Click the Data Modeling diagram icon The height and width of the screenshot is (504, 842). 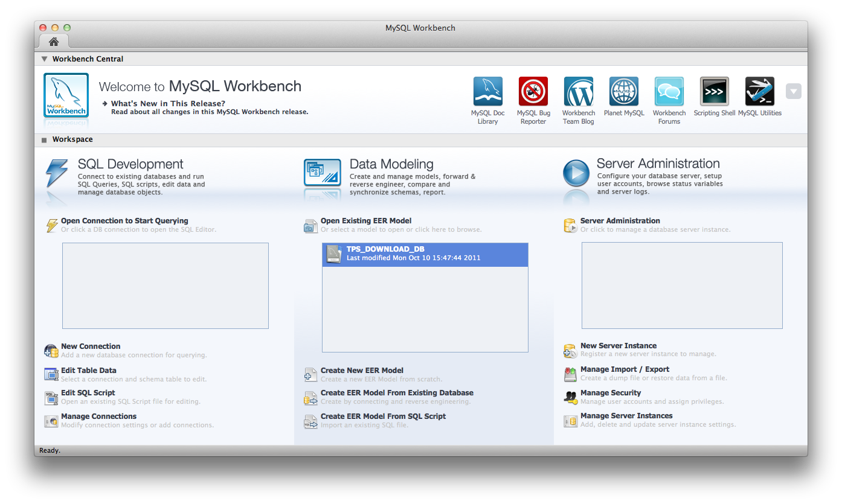(323, 173)
